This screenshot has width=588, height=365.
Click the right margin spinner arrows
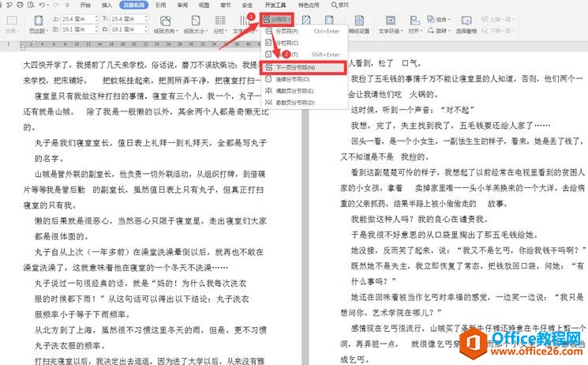(x=146, y=29)
